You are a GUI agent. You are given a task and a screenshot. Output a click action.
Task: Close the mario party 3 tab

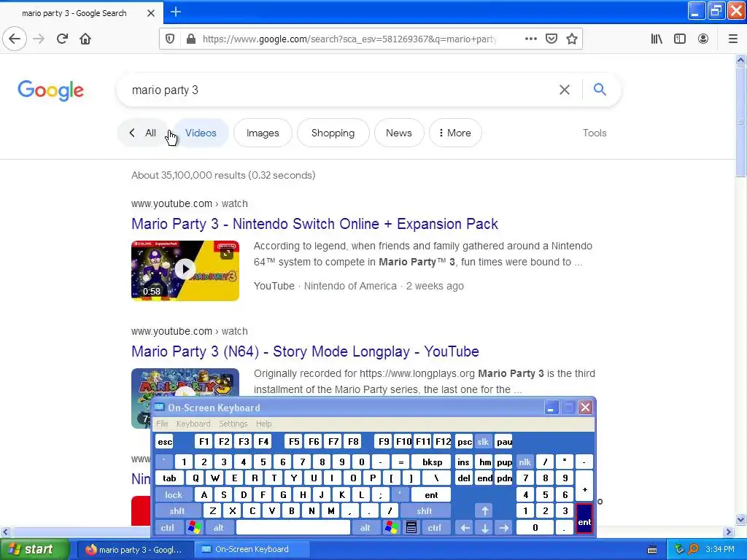pyautogui.click(x=150, y=13)
